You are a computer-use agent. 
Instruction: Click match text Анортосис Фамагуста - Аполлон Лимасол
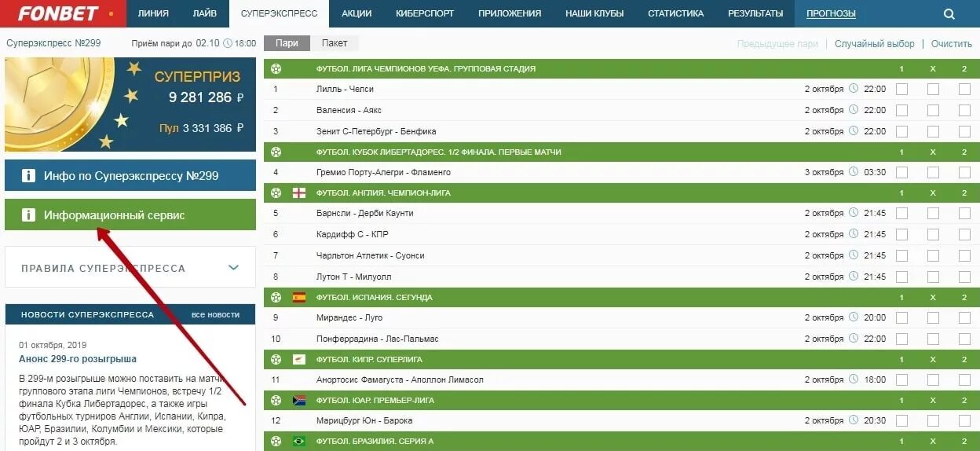click(x=400, y=379)
